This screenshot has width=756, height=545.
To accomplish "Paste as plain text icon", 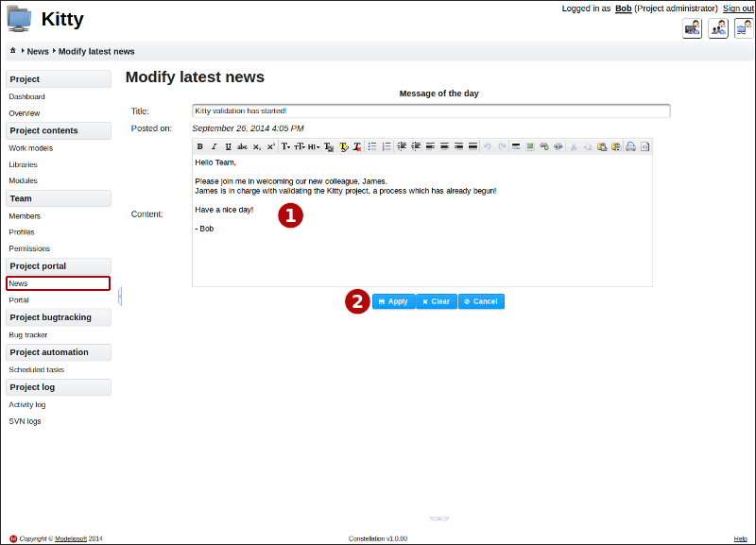I will pos(616,146).
